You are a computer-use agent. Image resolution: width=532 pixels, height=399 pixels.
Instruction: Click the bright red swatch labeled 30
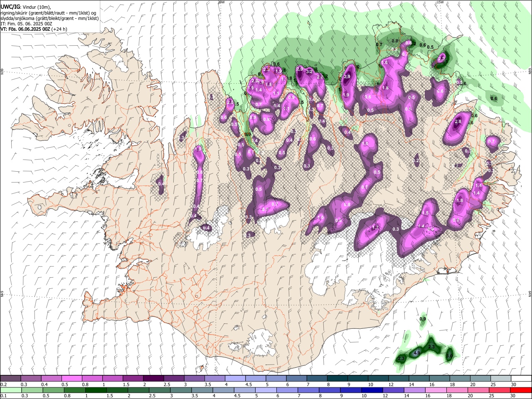[521, 390]
